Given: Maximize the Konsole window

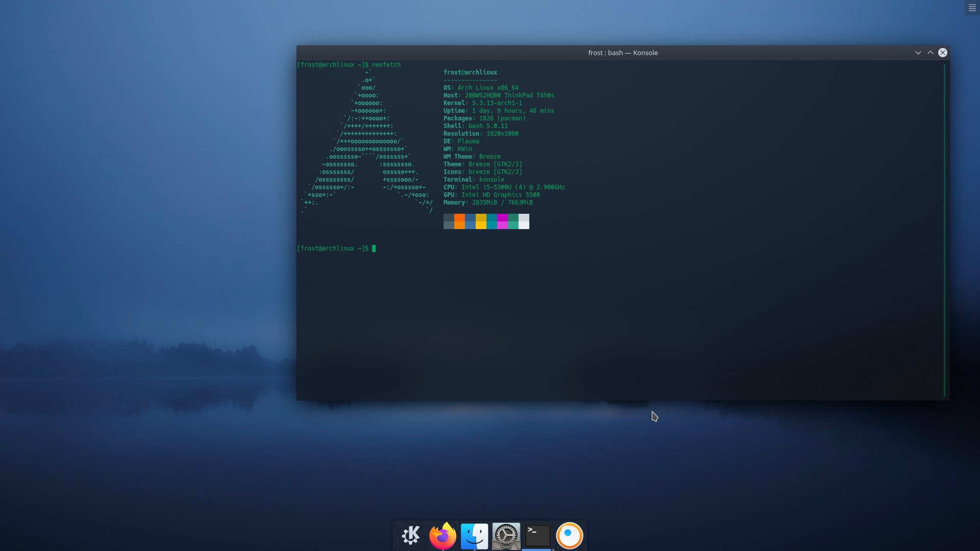Looking at the screenshot, I should click(x=930, y=53).
